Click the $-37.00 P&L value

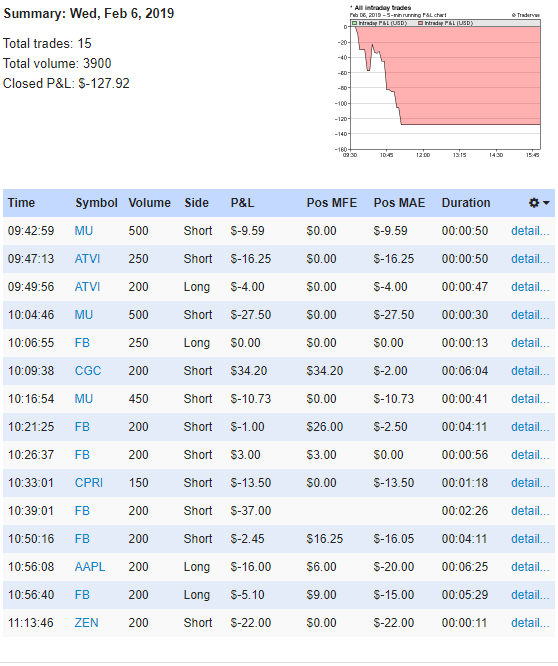click(251, 511)
